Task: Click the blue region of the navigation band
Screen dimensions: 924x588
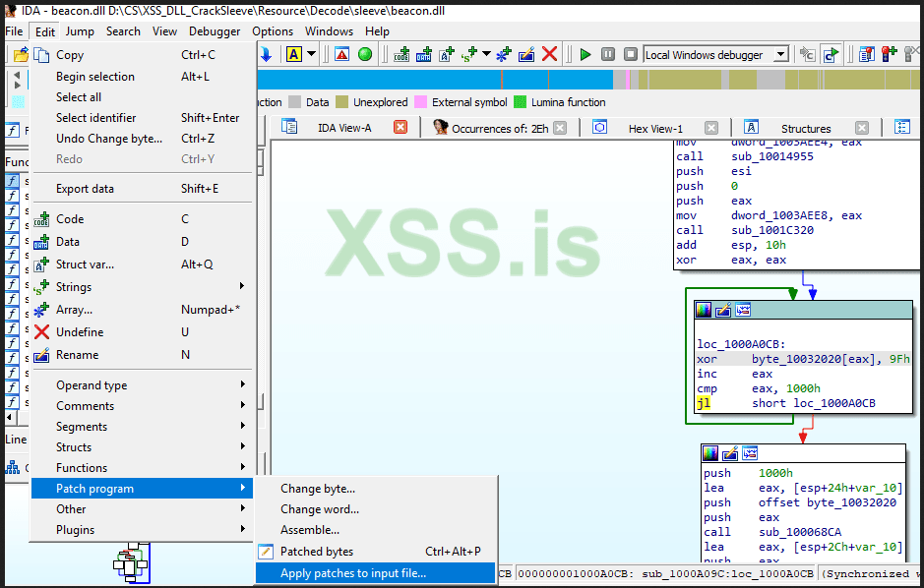Action: tap(435, 80)
